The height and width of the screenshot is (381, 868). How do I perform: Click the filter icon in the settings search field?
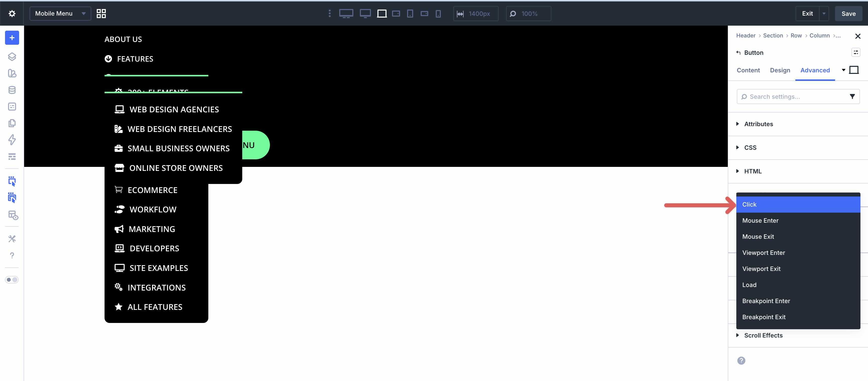[x=852, y=96]
